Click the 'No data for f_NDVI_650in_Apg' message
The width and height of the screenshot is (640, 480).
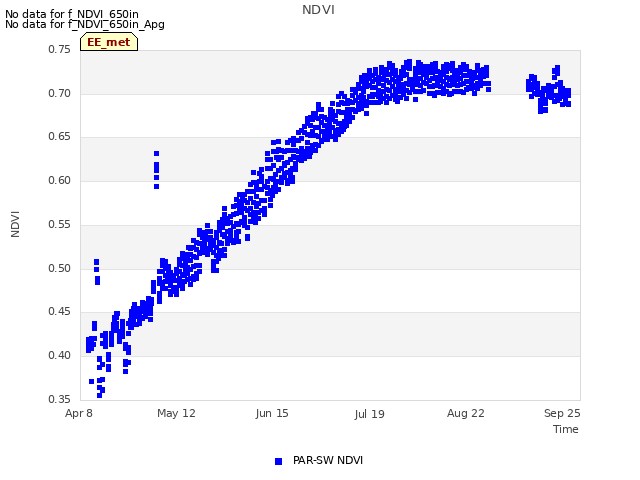pos(85,24)
